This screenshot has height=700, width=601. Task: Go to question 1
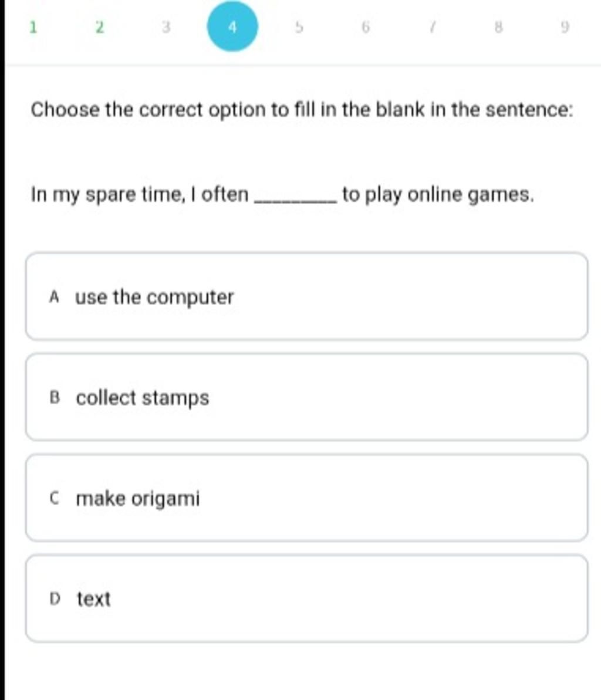33,27
